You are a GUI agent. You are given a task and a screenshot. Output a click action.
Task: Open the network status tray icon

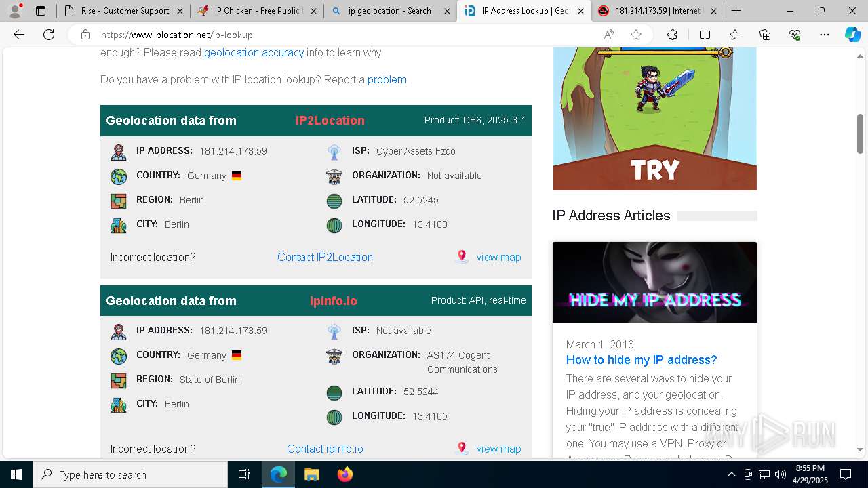point(764,474)
